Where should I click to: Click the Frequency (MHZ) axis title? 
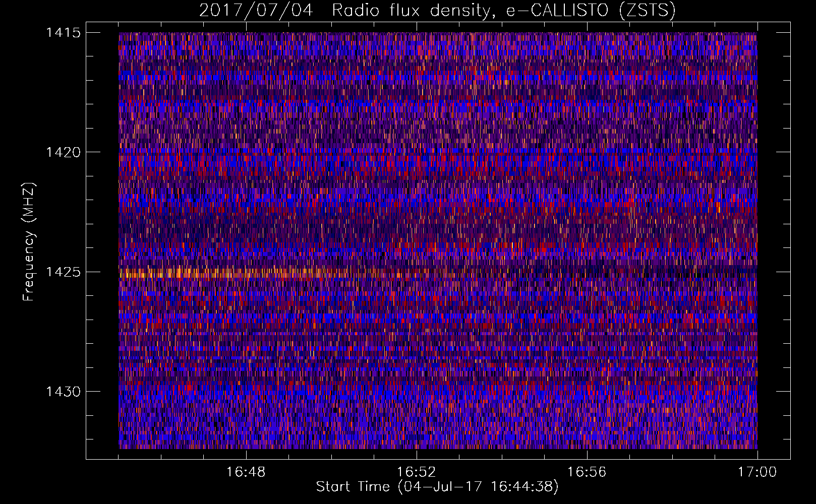(29, 242)
